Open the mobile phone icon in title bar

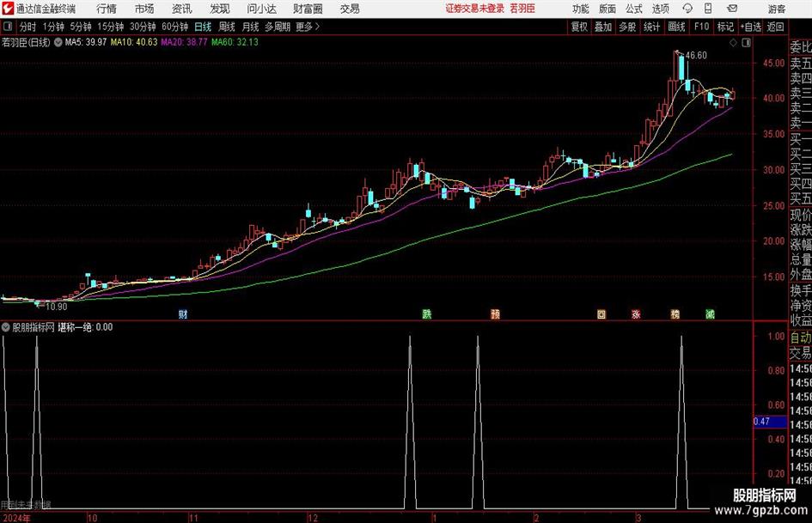[708, 9]
